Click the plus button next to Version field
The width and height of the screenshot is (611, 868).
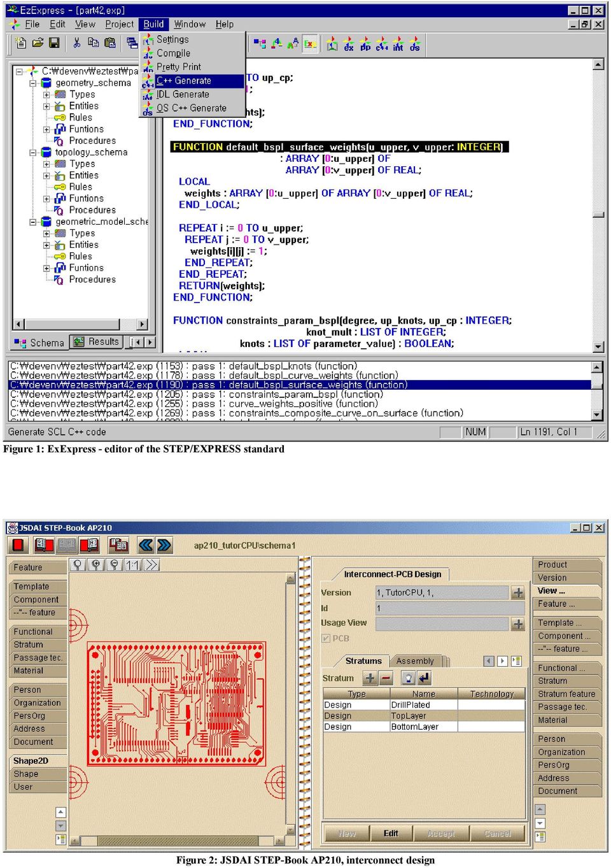point(518,593)
